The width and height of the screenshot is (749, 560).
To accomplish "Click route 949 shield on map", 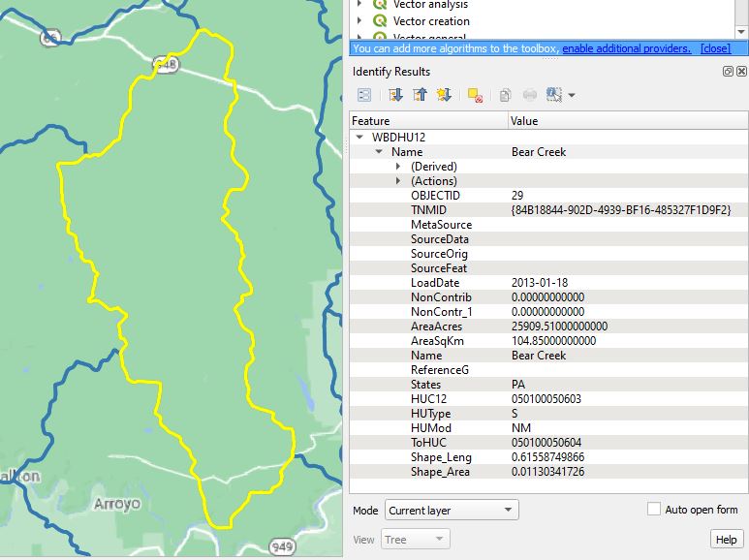I will point(282,546).
